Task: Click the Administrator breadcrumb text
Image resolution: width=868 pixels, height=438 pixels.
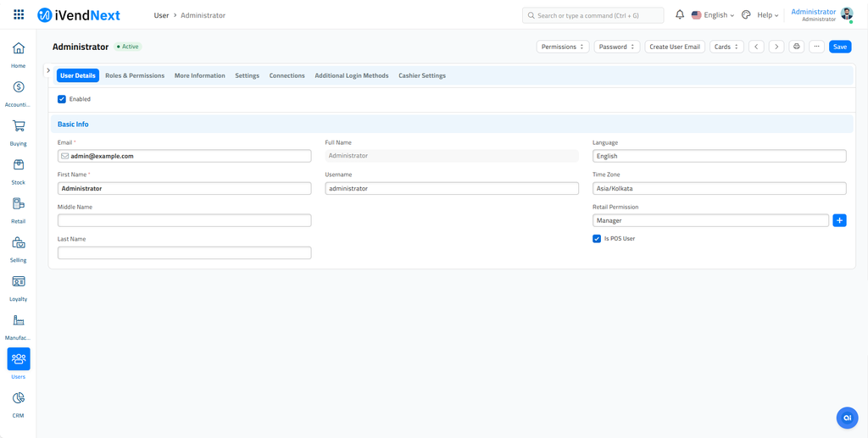Action: [203, 15]
